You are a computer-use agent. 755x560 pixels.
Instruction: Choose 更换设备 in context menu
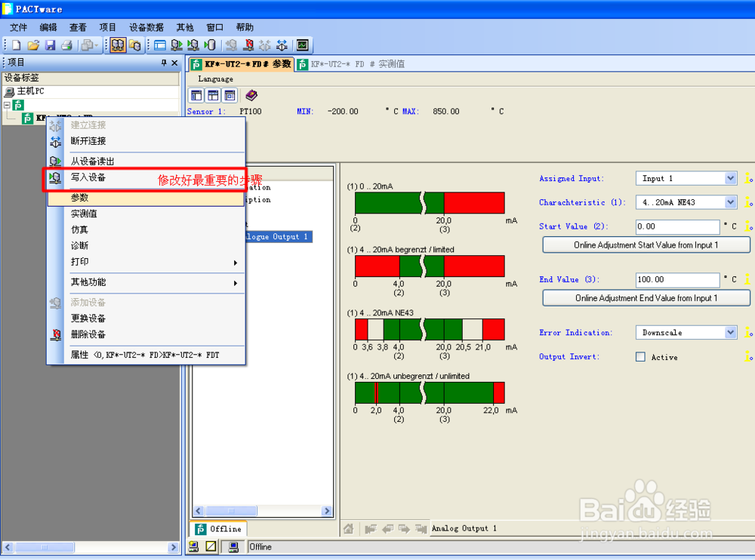[146, 318]
